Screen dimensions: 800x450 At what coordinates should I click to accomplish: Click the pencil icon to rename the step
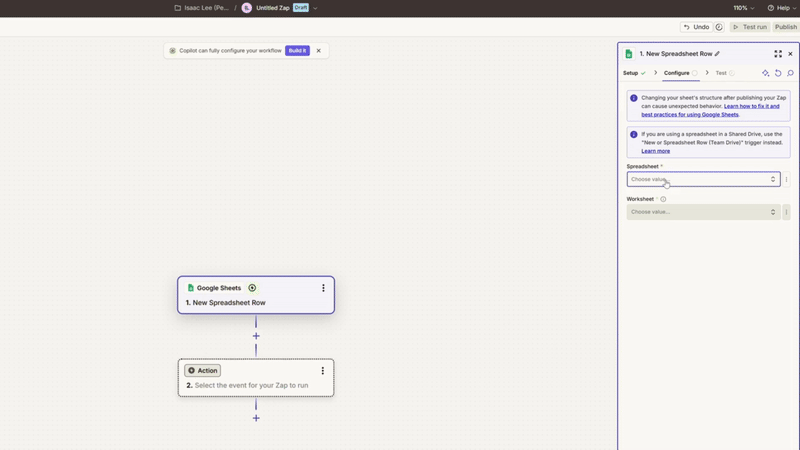(x=717, y=54)
